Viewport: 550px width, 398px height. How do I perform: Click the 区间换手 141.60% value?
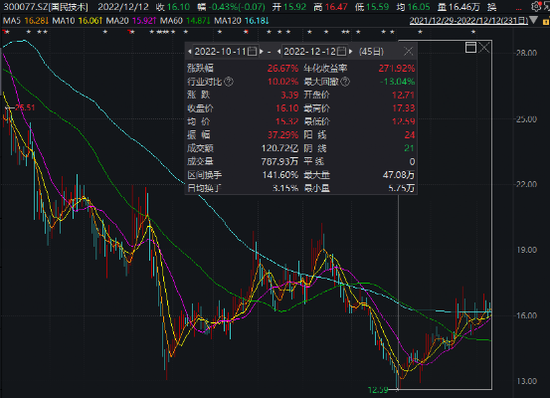point(280,175)
